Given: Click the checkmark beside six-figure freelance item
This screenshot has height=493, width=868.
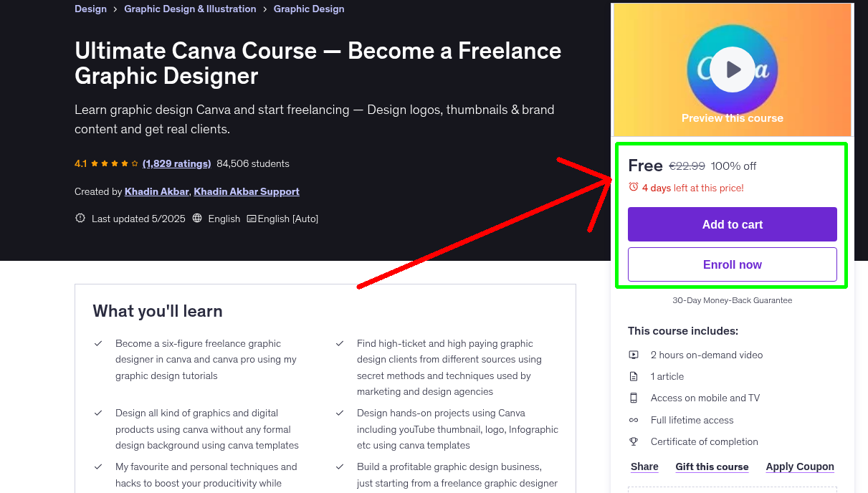Looking at the screenshot, I should [98, 344].
